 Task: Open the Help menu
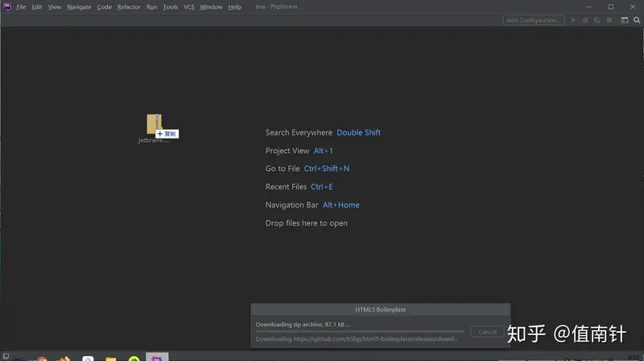235,7
